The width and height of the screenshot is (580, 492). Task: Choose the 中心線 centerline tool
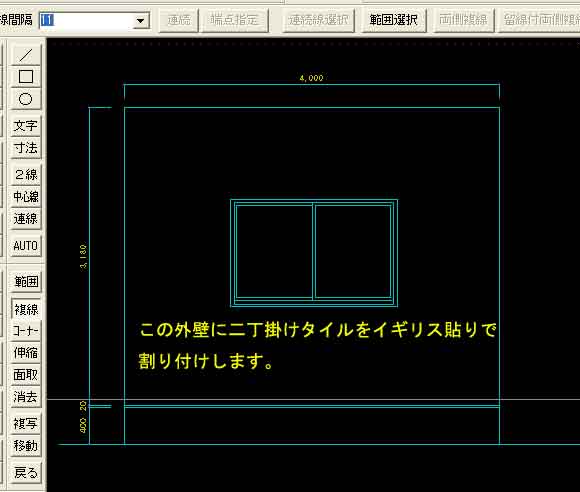pos(26,196)
